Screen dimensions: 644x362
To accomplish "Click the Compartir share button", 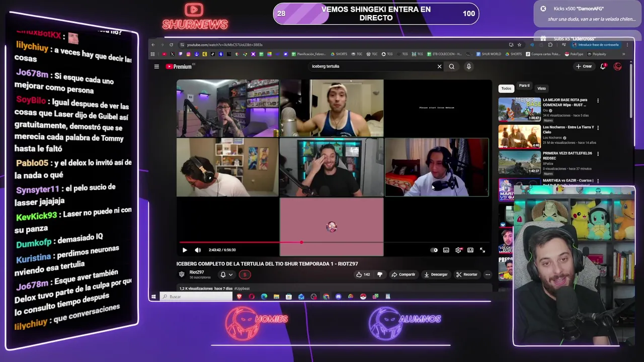I will (404, 275).
